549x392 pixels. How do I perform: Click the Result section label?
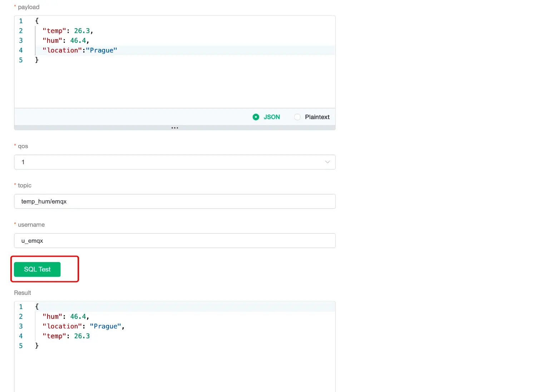[x=22, y=293]
